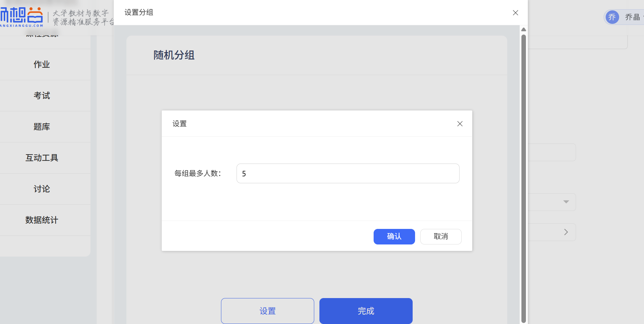The height and width of the screenshot is (324, 644).
Task: Confirm with the 确认 button
Action: tap(394, 237)
